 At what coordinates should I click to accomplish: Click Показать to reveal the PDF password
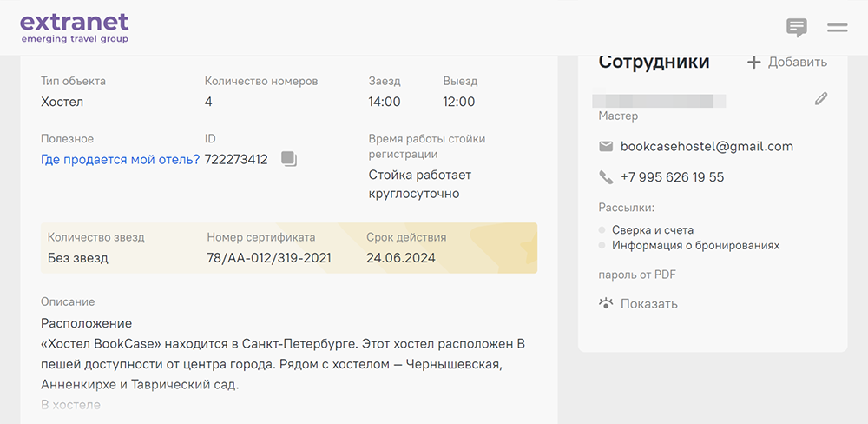coord(648,304)
